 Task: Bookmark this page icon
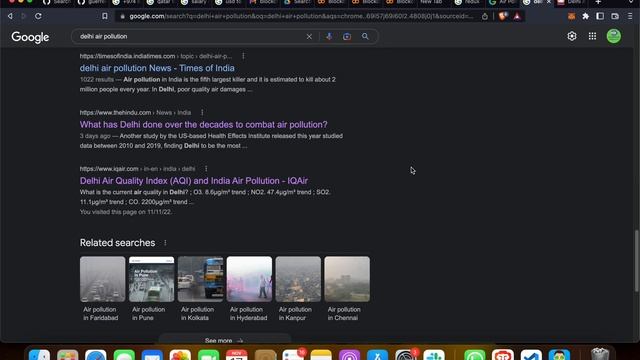(105, 16)
